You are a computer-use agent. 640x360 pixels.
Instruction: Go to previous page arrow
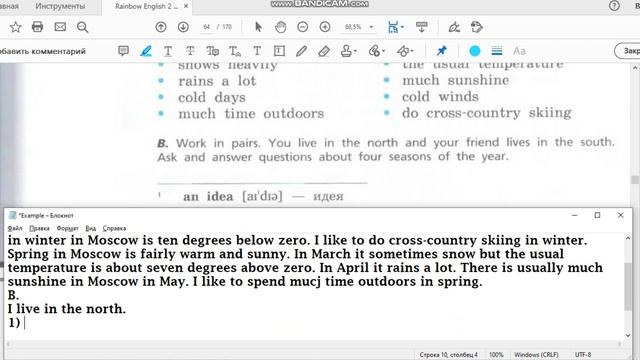pyautogui.click(x=161, y=27)
